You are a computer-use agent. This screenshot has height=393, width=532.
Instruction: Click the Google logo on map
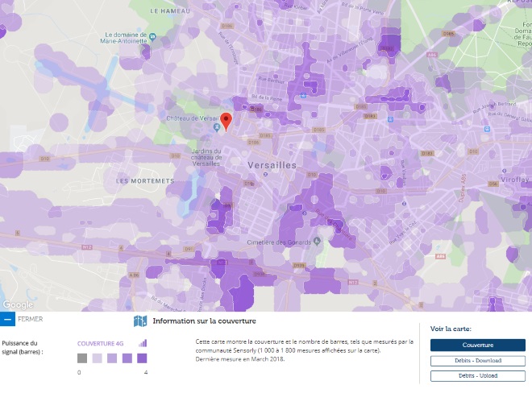pos(18,304)
